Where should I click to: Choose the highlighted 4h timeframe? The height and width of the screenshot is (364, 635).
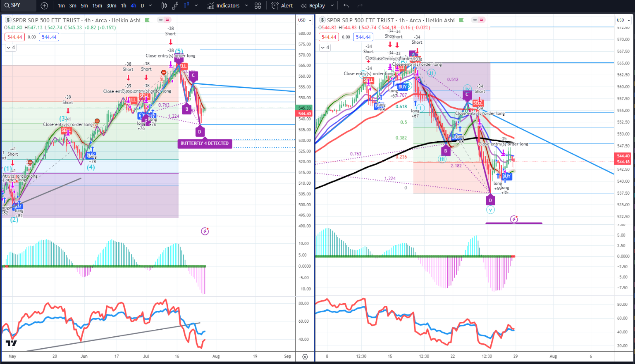coord(134,6)
